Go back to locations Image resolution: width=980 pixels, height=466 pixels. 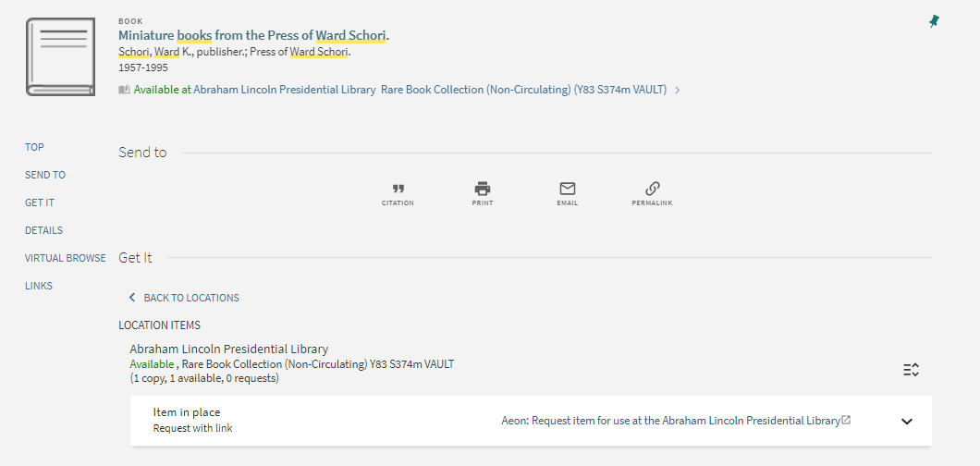(184, 298)
